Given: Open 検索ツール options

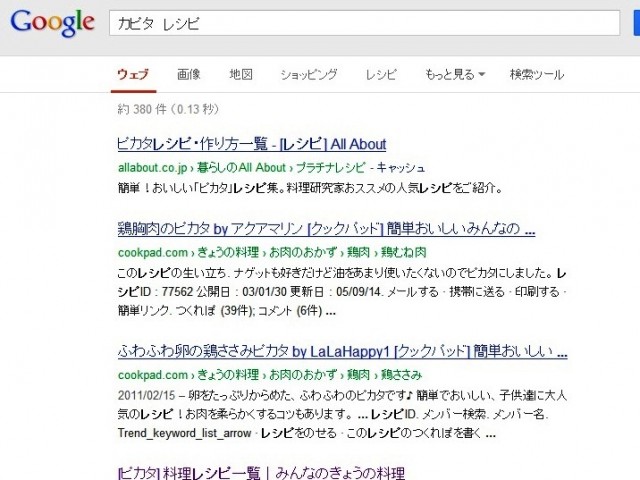Looking at the screenshot, I should point(537,75).
